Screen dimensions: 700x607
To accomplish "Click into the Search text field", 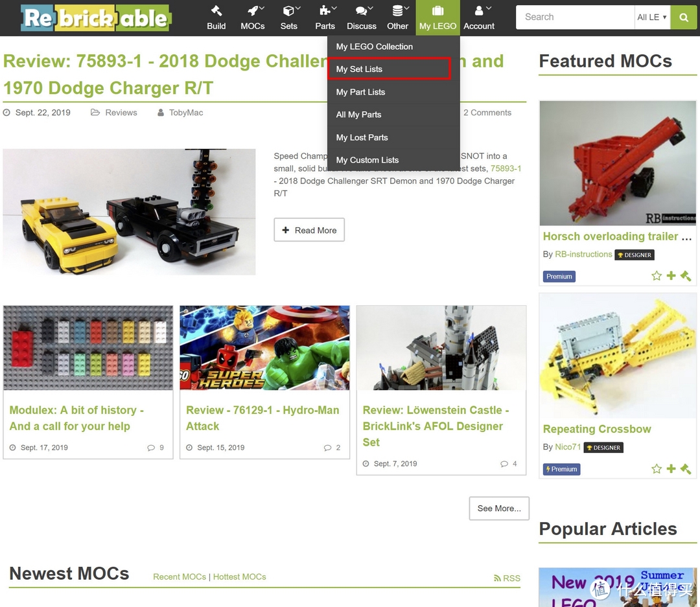I will pyautogui.click(x=575, y=17).
